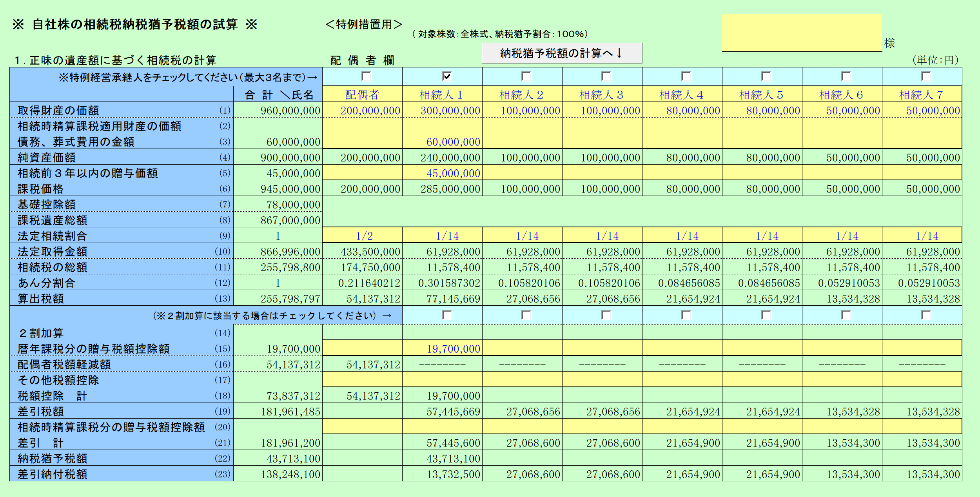This screenshot has width=980, height=497.
Task: Enable 2割加算 checkbox for 相続人6
Action: click(x=846, y=315)
